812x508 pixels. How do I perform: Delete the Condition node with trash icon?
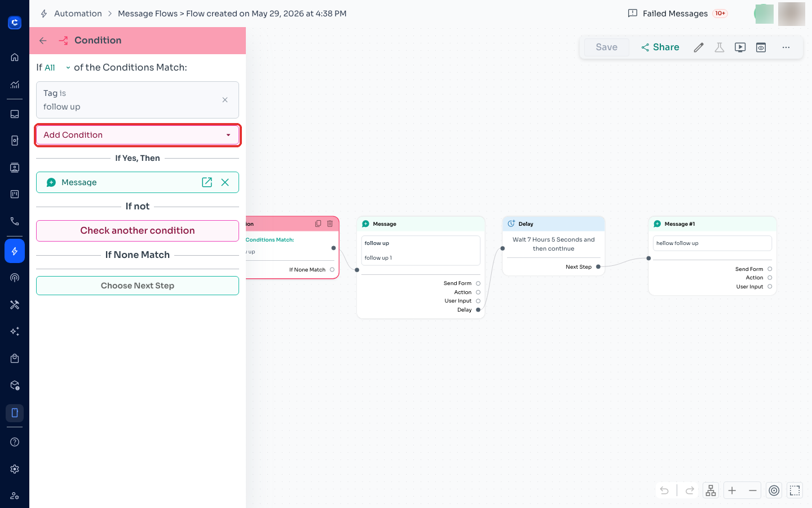(330, 224)
